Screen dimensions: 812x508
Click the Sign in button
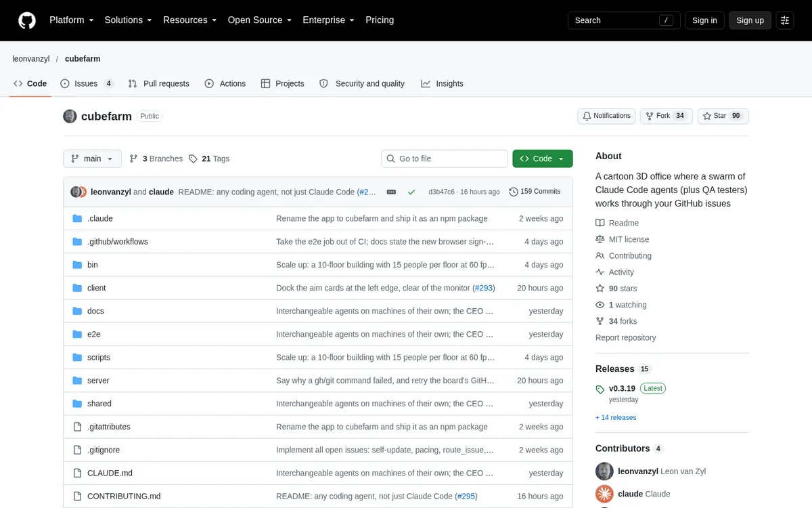[704, 20]
